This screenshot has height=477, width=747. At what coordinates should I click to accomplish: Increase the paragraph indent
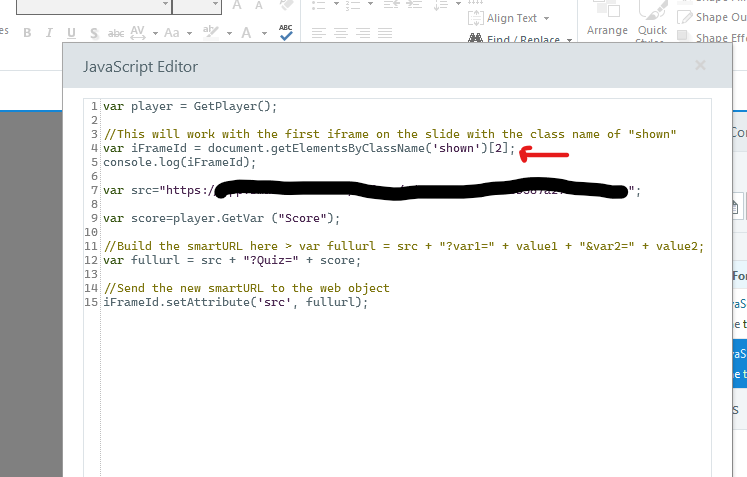coord(414,4)
